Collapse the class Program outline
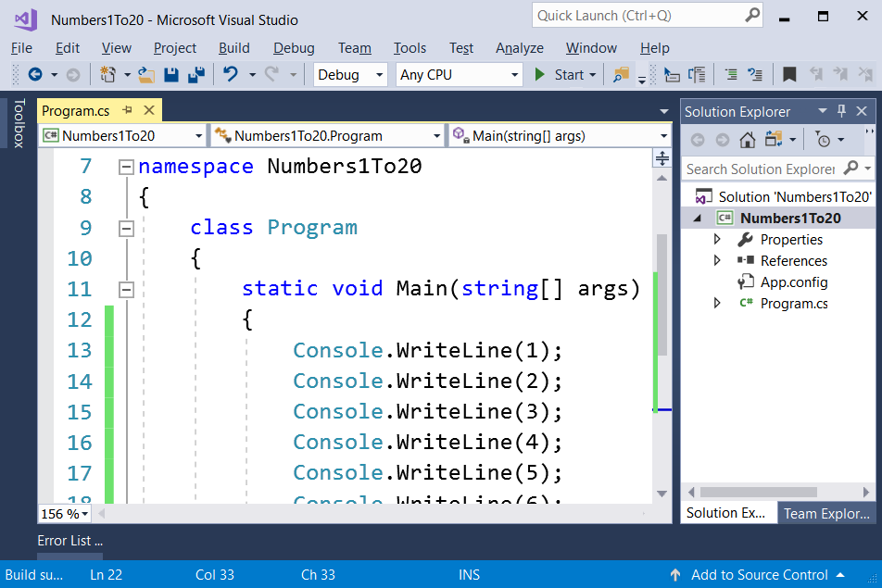This screenshot has width=882, height=588. [127, 228]
